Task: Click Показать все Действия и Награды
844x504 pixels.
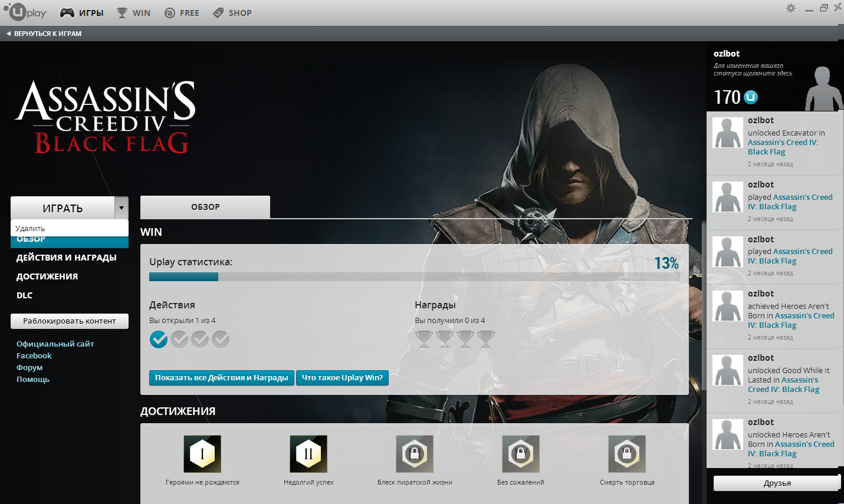Action: coord(222,378)
